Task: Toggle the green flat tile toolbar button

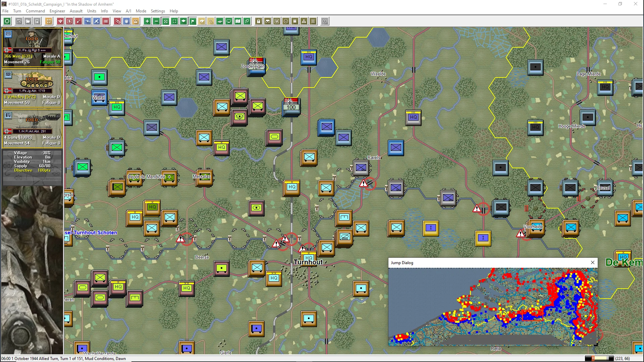Action: click(220, 21)
